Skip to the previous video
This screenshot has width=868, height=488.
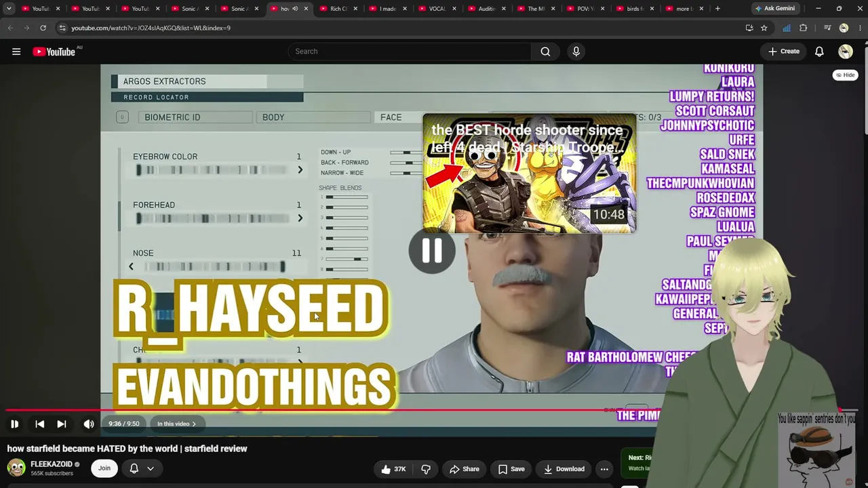tap(40, 424)
